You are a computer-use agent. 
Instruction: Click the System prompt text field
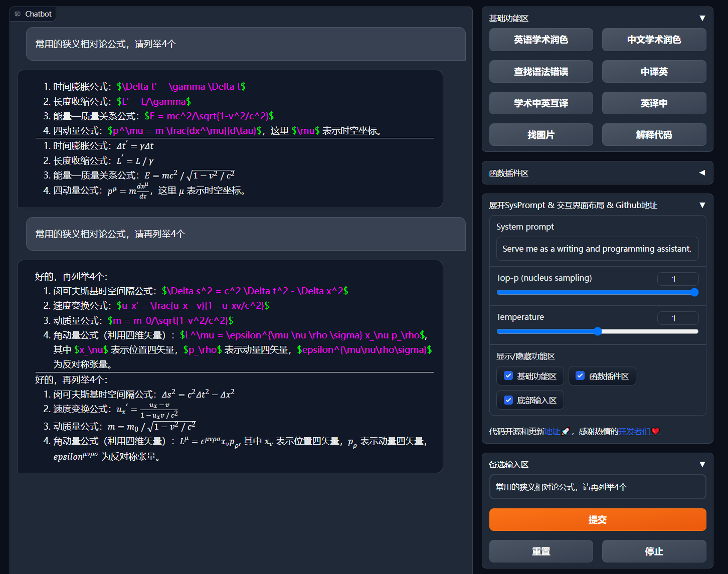(597, 249)
